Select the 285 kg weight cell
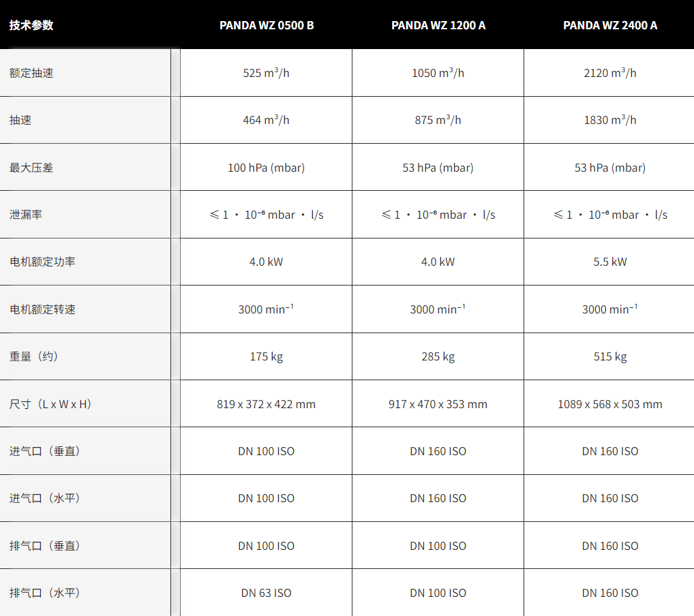The width and height of the screenshot is (694, 616). tap(438, 356)
